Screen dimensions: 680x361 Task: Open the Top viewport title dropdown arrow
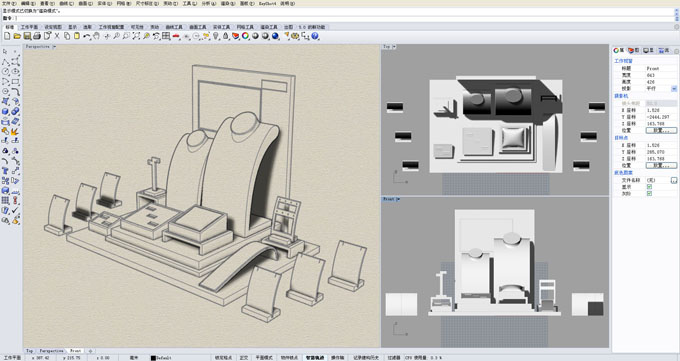tap(394, 46)
